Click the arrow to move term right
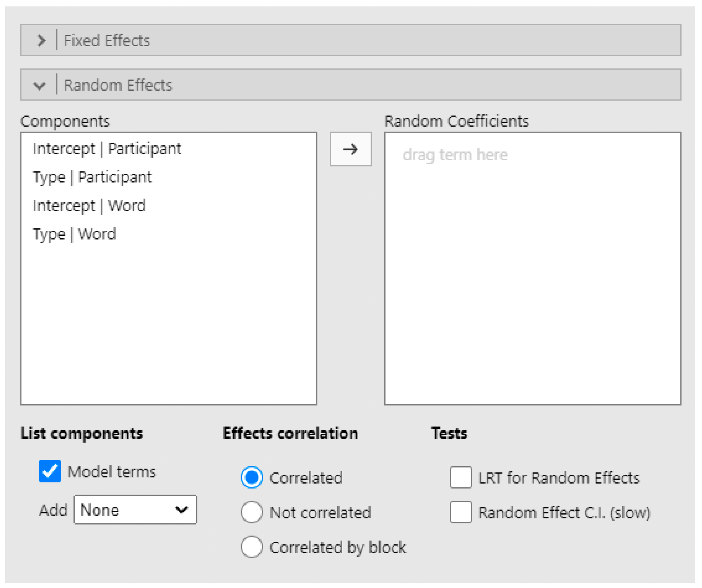This screenshot has height=588, width=702. click(351, 149)
